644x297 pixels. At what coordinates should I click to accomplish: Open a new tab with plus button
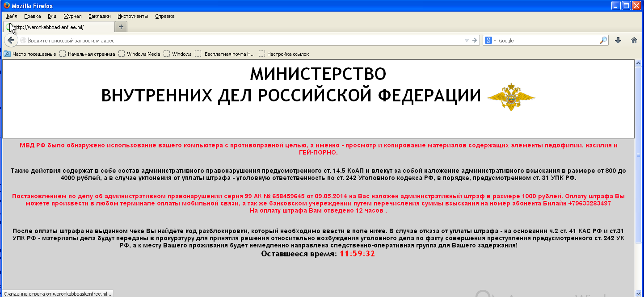click(121, 27)
